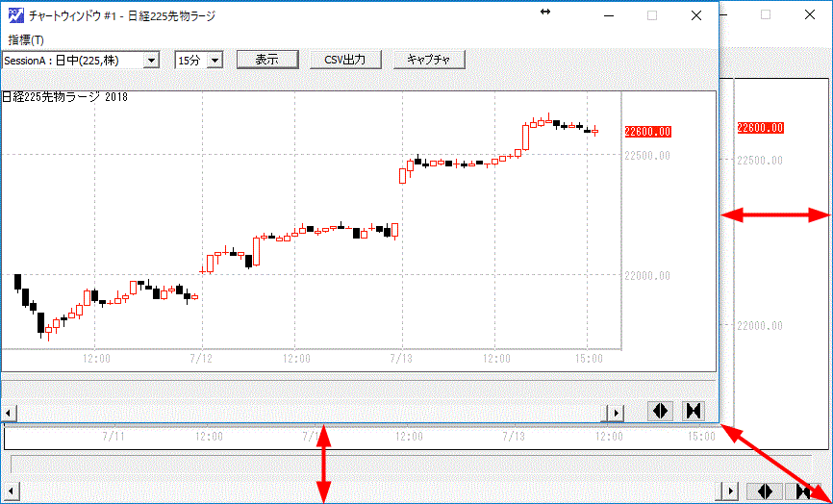Click front window's narrow-candles bowtie icon

point(694,411)
